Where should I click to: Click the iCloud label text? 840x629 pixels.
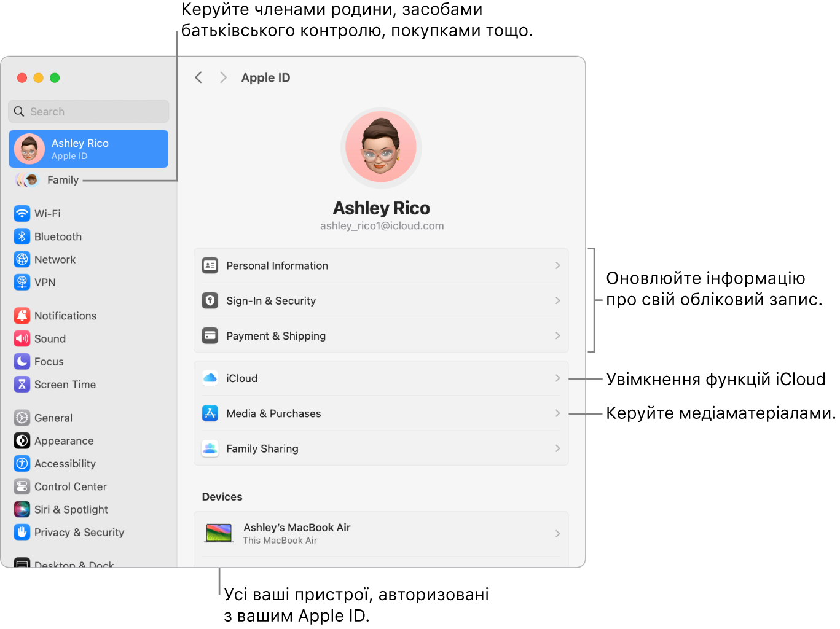pos(241,378)
